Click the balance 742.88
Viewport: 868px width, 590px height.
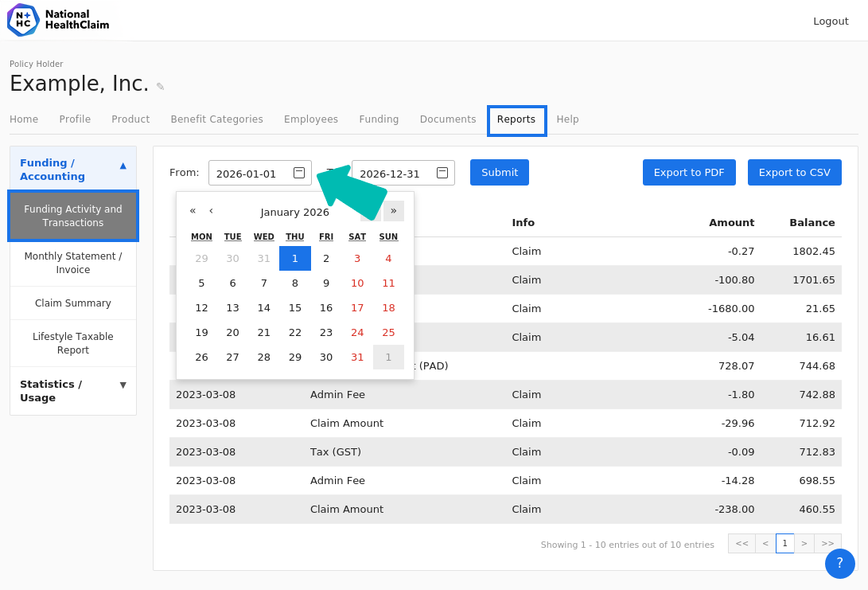tap(816, 394)
